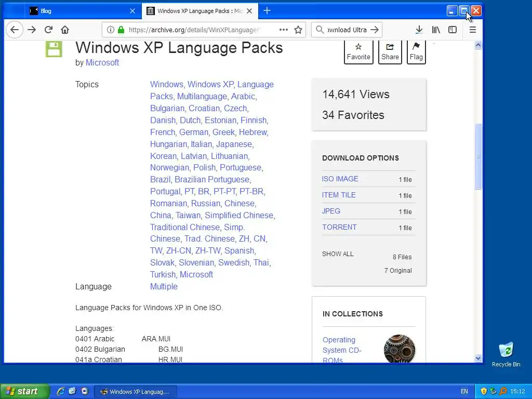
Task: Open the ZH-TW topic link
Action: [208, 251]
